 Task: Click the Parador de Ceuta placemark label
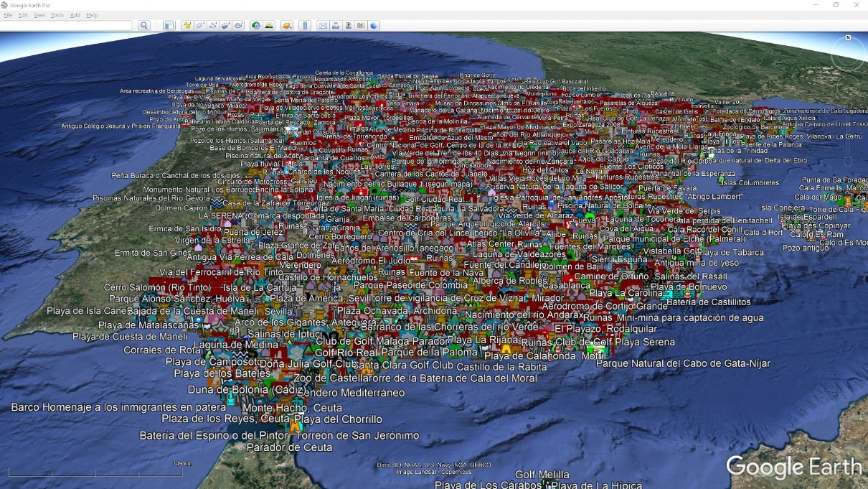pos(289,447)
